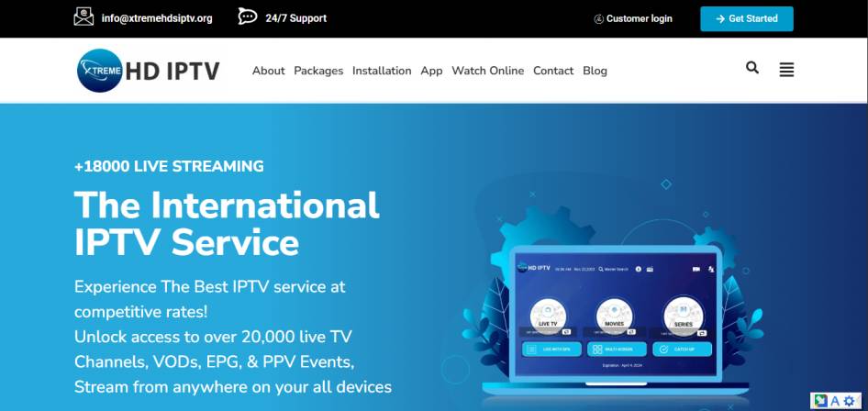Click the envelope email icon in top bar
Image resolution: width=868 pixels, height=411 pixels.
[x=83, y=17]
